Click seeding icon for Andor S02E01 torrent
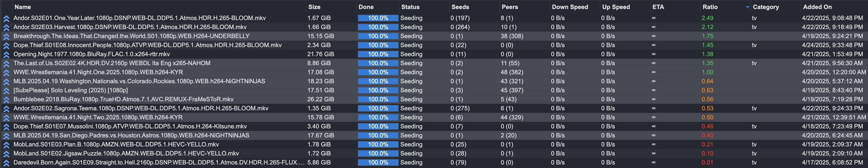This screenshot has width=868, height=168. click(6, 19)
